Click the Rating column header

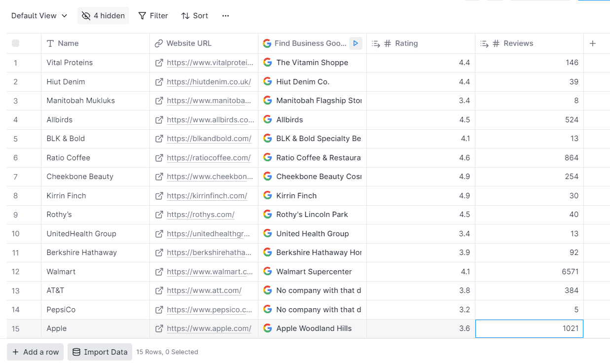[x=421, y=43]
